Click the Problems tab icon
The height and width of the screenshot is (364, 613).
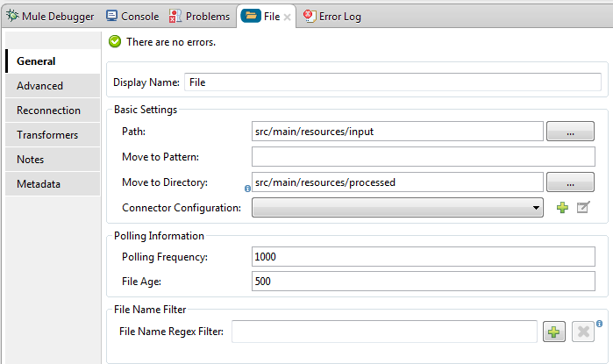coord(175,16)
